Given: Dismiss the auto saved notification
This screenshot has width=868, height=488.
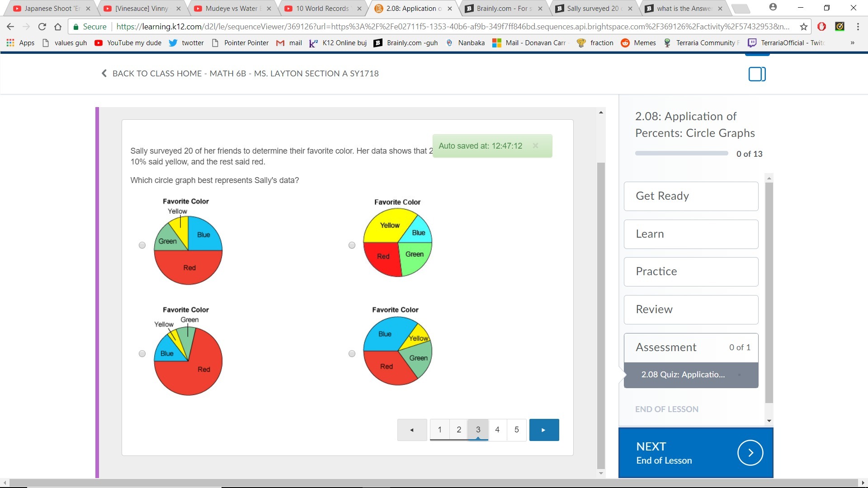Looking at the screenshot, I should 535,145.
